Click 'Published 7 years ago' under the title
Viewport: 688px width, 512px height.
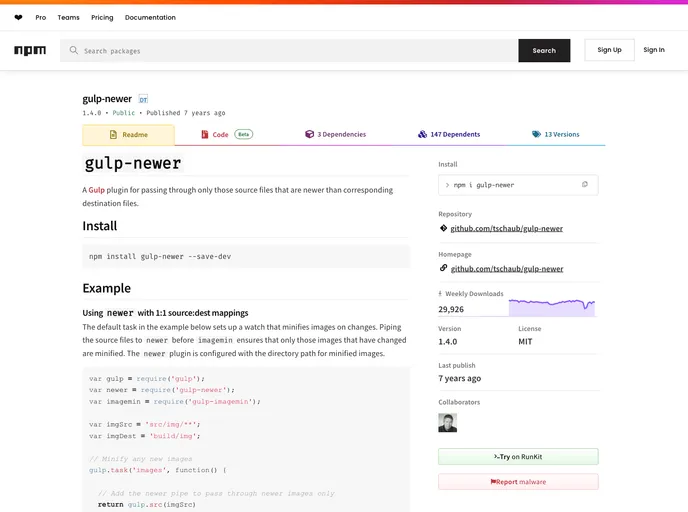(x=186, y=113)
